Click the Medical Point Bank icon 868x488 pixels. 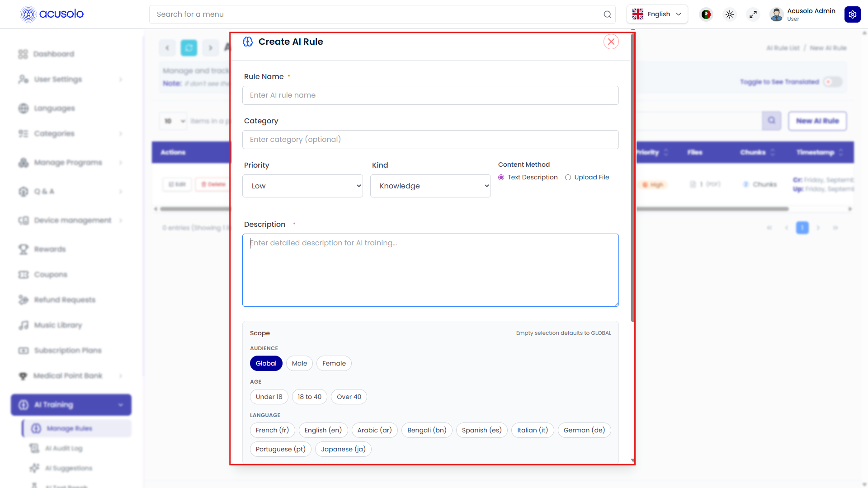click(x=23, y=375)
